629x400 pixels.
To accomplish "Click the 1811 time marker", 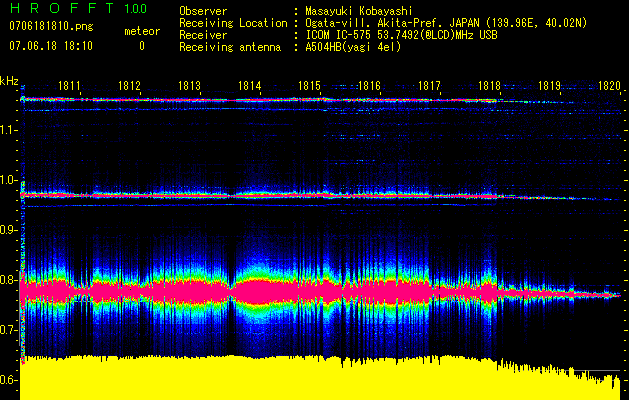I will pos(70,87).
